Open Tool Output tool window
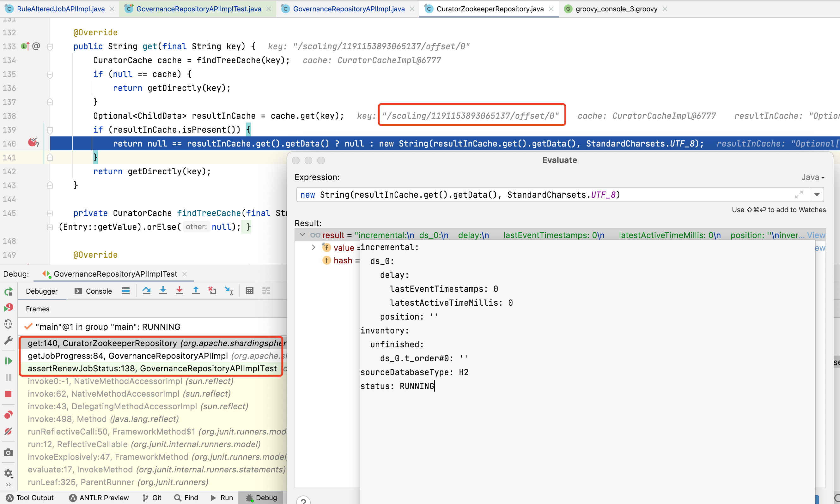 (x=30, y=498)
